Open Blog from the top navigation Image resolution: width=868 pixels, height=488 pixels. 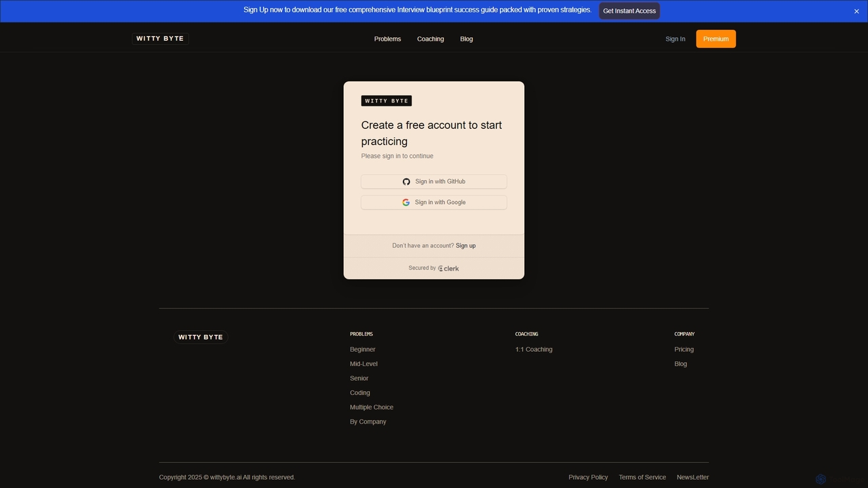click(467, 39)
